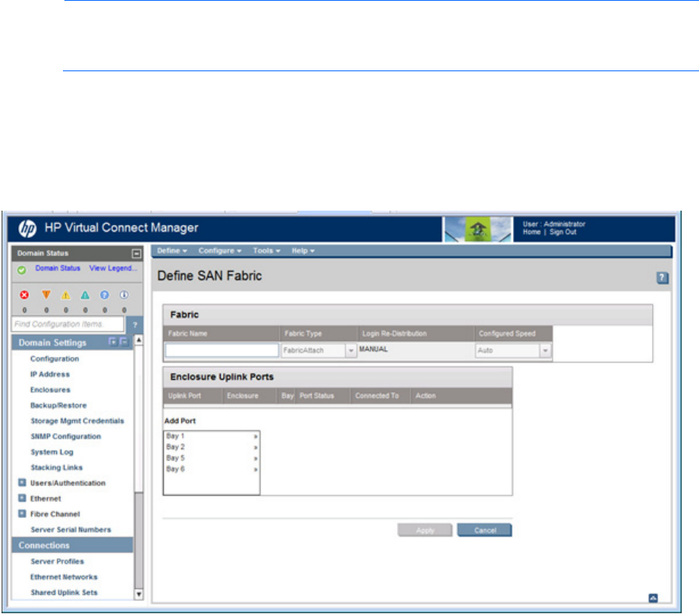Click the Sign Out link

(563, 232)
